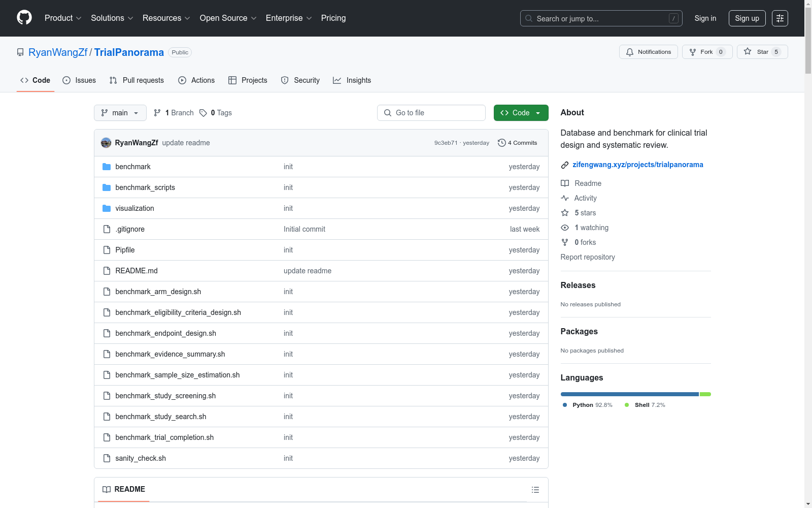Select the Code repository tab
Viewport: 812px width, 508px height.
click(x=36, y=80)
